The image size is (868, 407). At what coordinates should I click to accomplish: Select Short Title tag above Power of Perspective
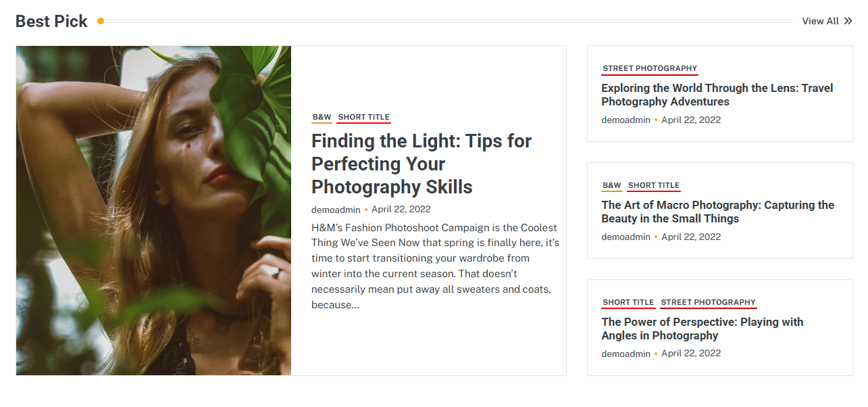coord(628,302)
